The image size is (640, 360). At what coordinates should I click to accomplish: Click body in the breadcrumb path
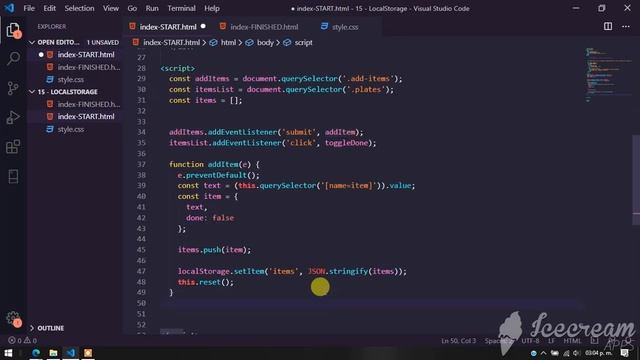point(265,42)
